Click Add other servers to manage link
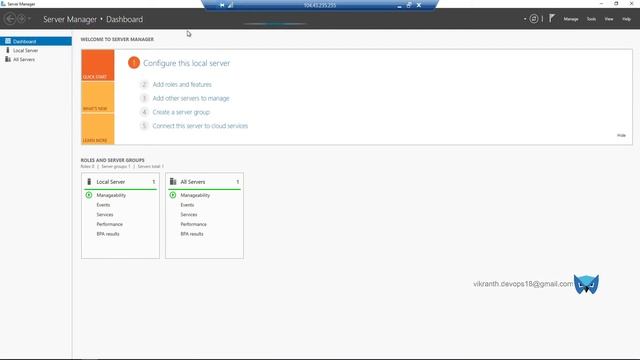This screenshot has width=640, height=360. click(191, 98)
